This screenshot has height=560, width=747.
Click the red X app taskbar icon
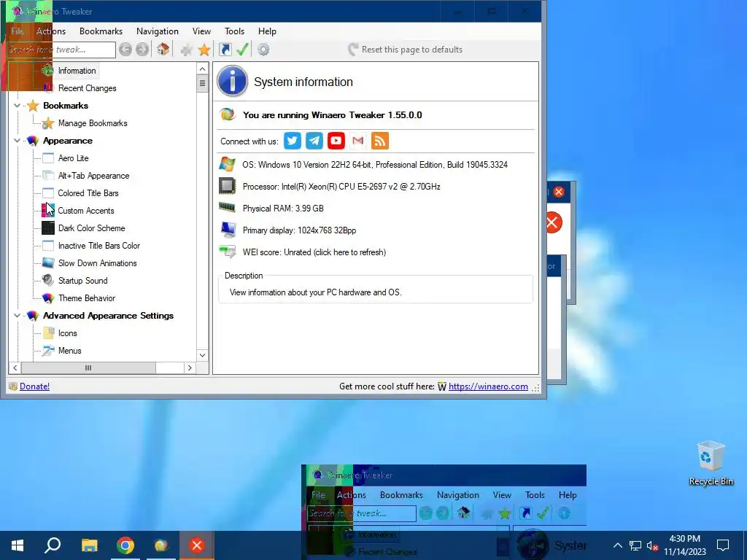tap(197, 545)
